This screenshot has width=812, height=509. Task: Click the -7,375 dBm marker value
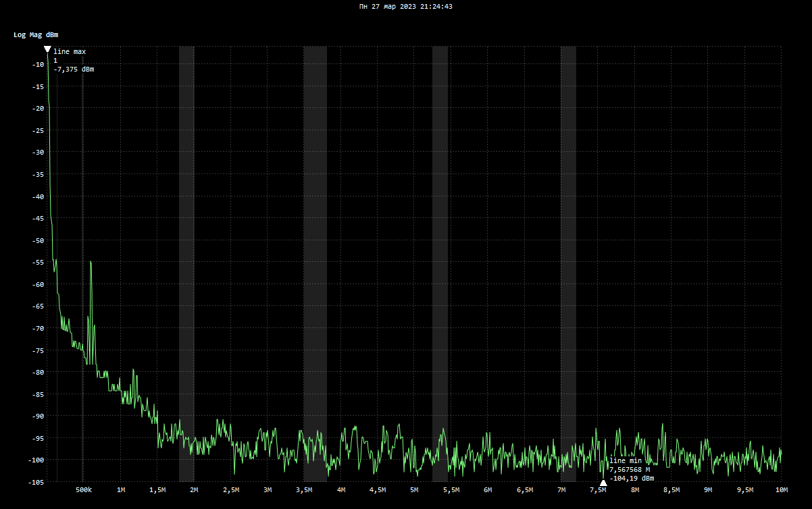click(x=74, y=70)
